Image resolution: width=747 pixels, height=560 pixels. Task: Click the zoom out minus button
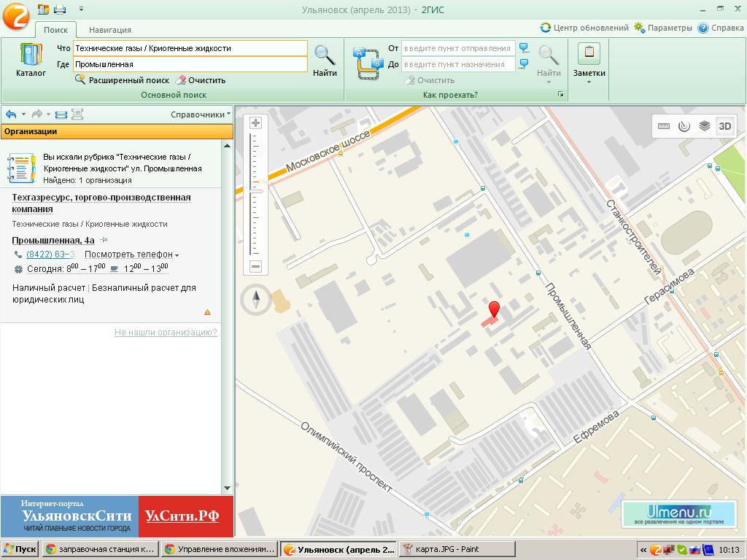pyautogui.click(x=255, y=267)
